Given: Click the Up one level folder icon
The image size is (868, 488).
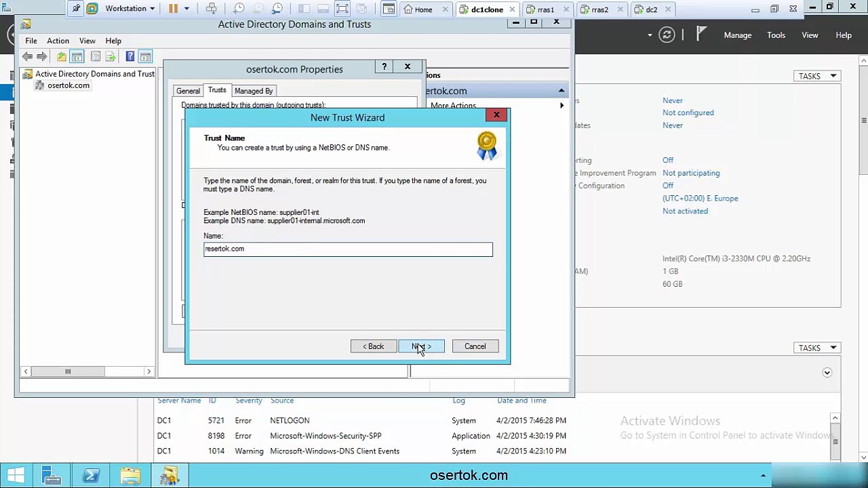Looking at the screenshot, I should [x=62, y=57].
